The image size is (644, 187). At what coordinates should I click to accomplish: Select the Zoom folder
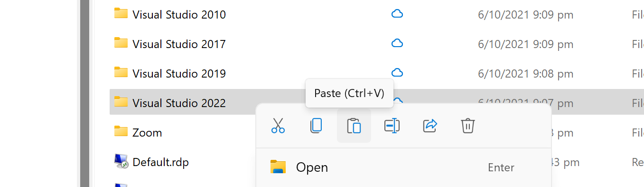[147, 133]
